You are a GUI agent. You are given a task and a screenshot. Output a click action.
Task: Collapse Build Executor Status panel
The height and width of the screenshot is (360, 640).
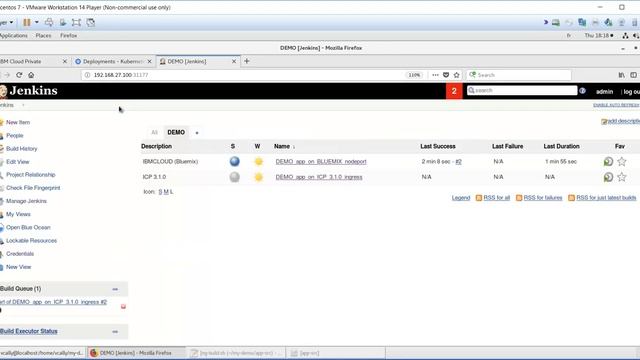click(115, 332)
